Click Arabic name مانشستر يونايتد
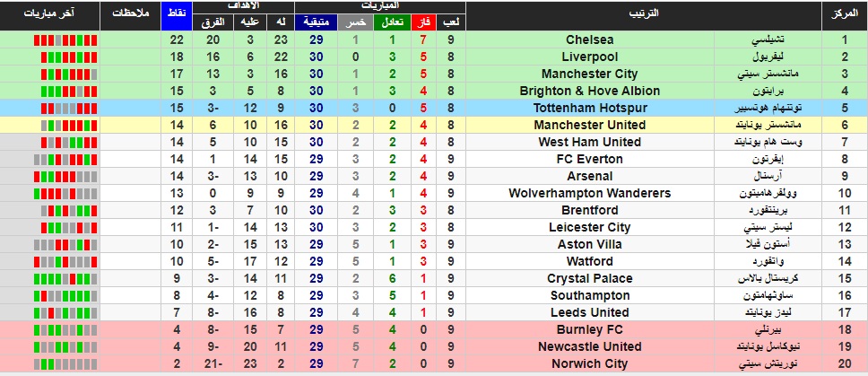This screenshot has width=868, height=376. click(768, 125)
